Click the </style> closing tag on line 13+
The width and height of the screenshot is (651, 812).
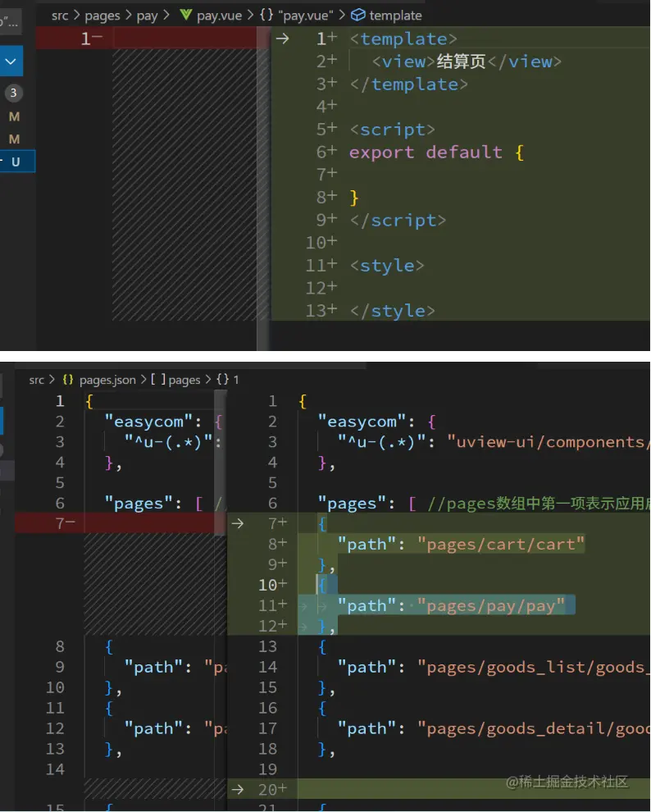click(392, 311)
